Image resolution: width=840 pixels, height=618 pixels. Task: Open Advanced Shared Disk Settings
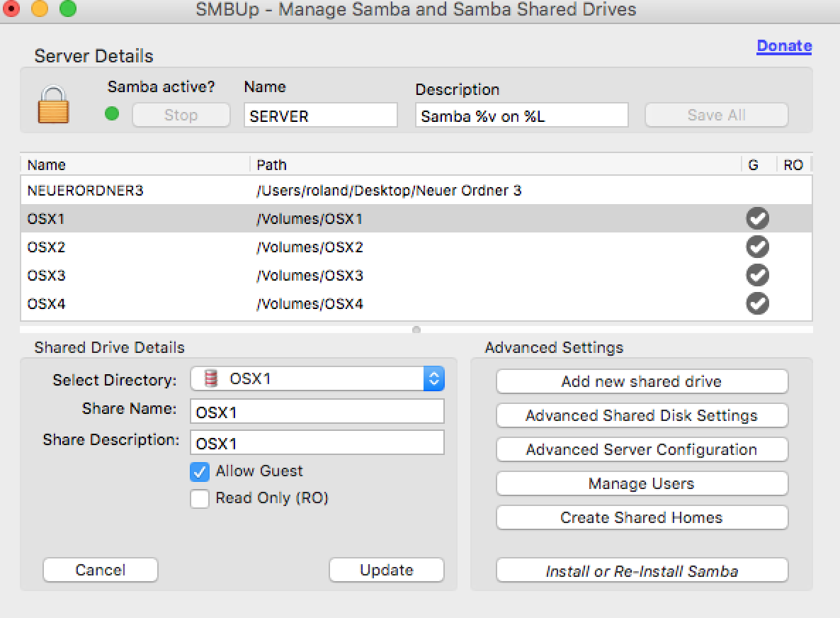coord(642,415)
